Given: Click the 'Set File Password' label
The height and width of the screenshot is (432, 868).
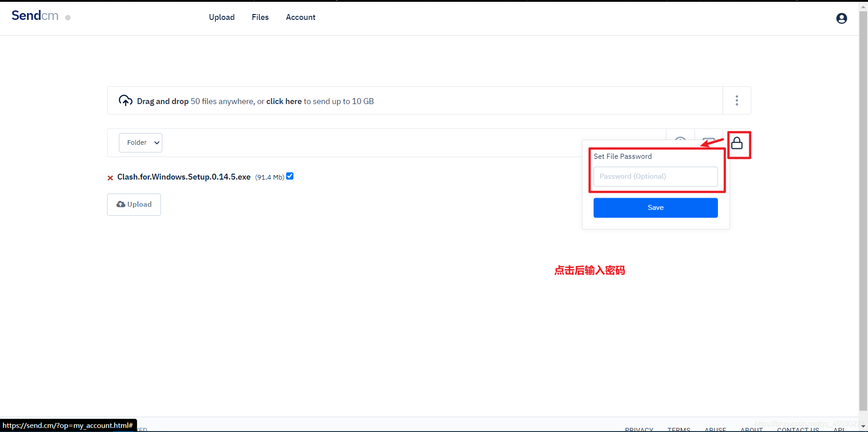Looking at the screenshot, I should pos(623,157).
